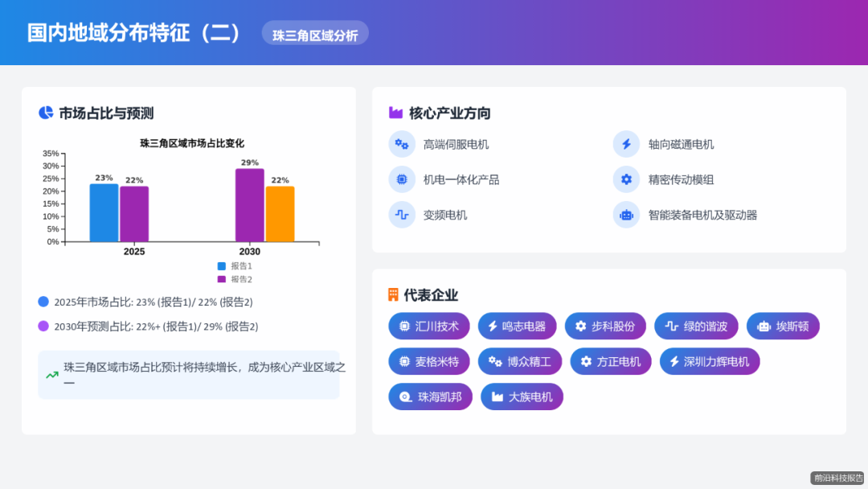Image resolution: width=868 pixels, height=489 pixels.
Task: Click the motor icon for 机电一体化产品
Action: point(402,179)
